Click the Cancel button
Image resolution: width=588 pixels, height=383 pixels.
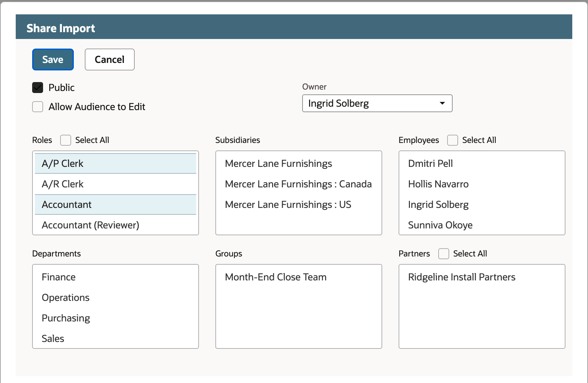click(110, 60)
